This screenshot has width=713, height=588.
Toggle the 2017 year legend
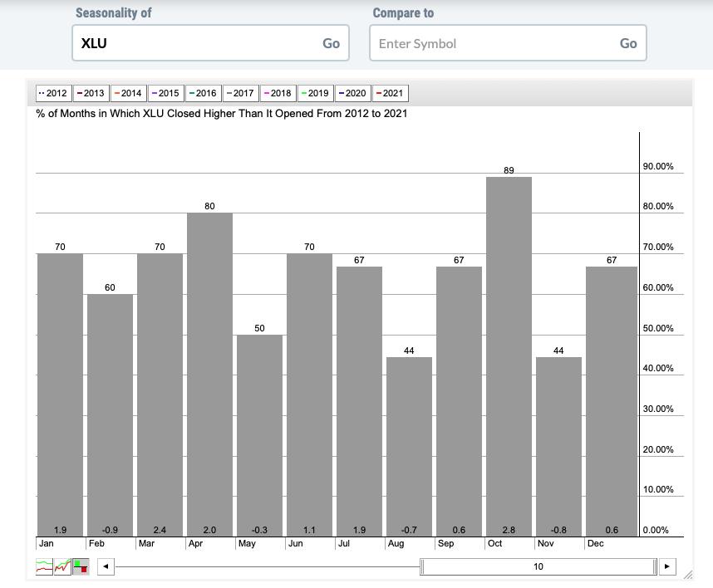240,93
